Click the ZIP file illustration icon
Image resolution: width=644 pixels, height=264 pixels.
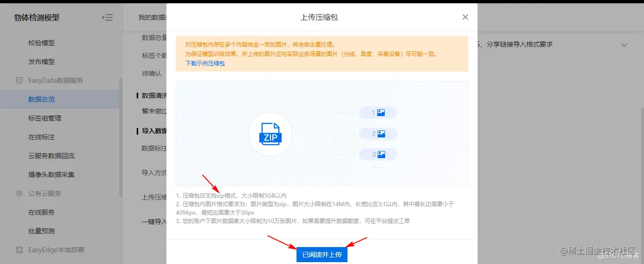tap(270, 134)
